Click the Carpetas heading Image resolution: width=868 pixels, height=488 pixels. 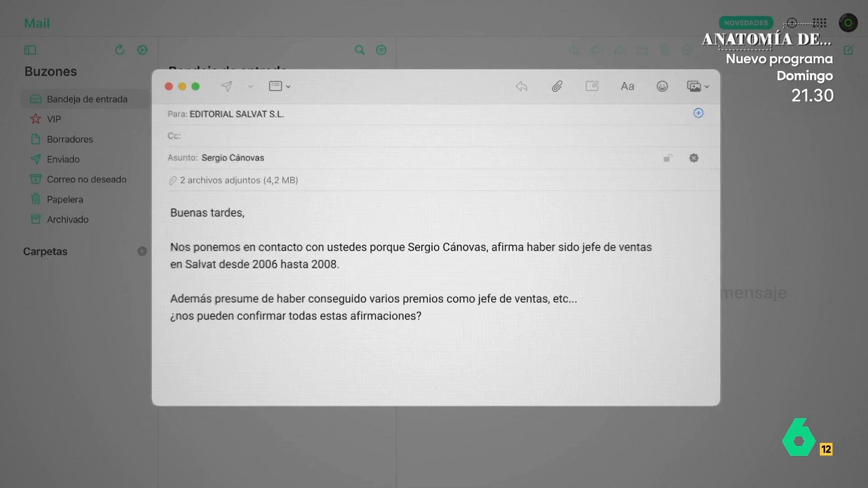(x=45, y=251)
